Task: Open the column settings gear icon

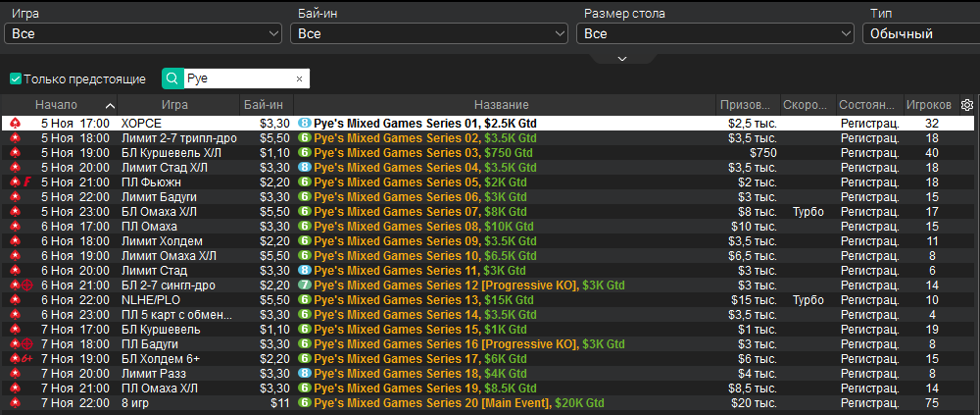Action: point(967,105)
